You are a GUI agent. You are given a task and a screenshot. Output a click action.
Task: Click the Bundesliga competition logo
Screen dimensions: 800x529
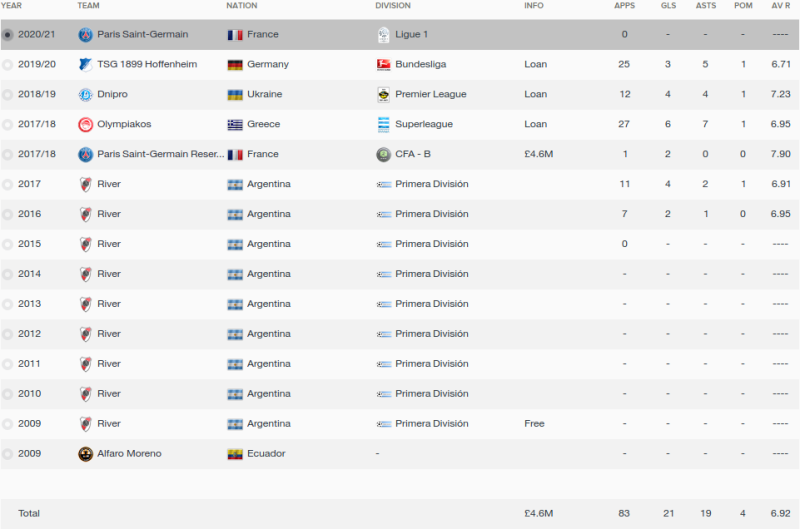(x=383, y=65)
